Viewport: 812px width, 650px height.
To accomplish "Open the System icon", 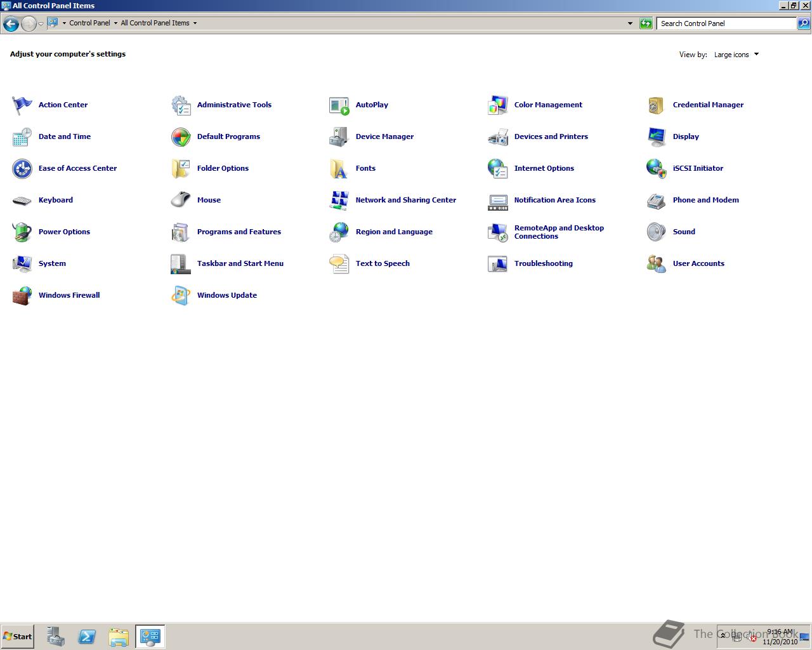I will 22,263.
